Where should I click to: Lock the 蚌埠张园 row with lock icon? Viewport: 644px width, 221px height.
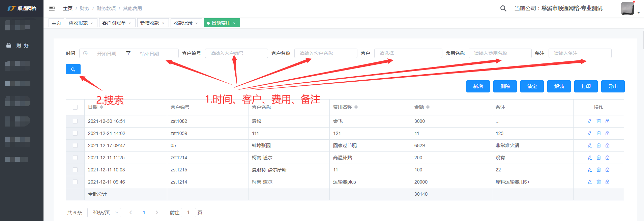[x=607, y=145]
